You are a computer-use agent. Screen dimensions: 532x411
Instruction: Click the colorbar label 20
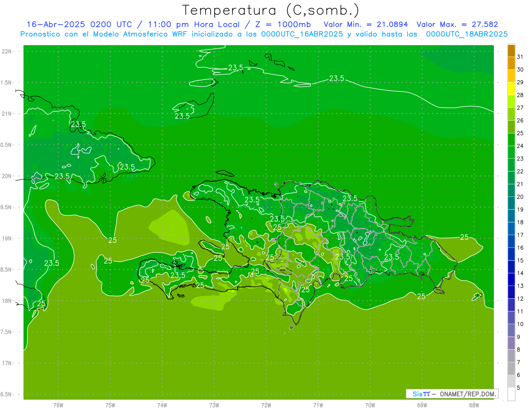coord(520,197)
